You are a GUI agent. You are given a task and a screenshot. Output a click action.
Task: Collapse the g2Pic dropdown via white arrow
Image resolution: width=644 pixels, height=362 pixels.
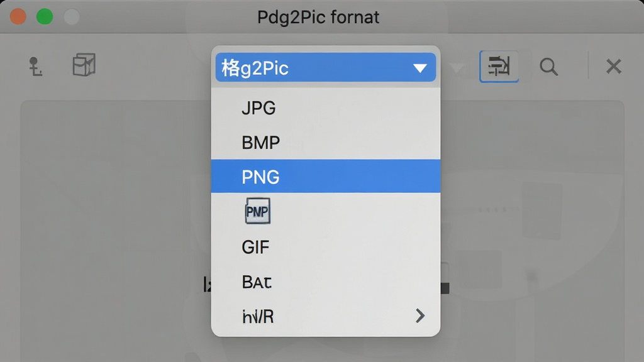(419, 68)
